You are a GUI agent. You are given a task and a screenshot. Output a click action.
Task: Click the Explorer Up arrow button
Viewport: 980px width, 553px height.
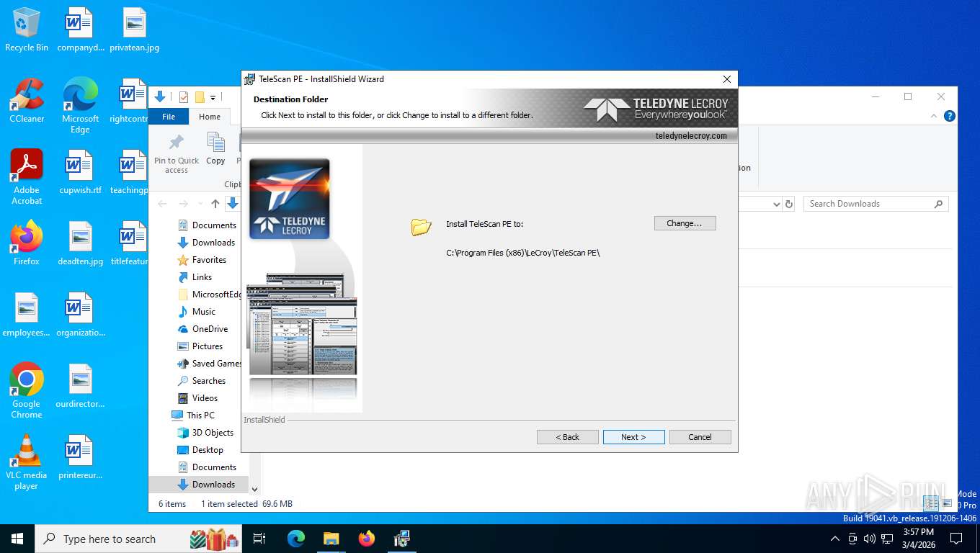[215, 204]
